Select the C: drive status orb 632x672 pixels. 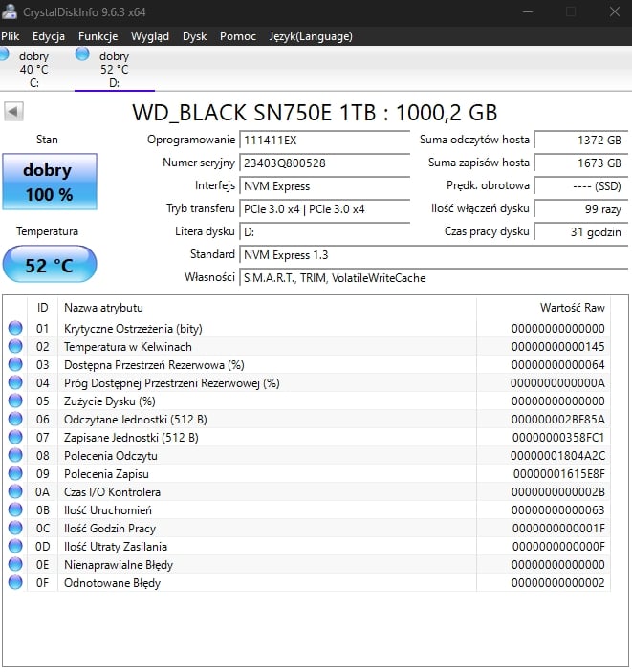click(5, 54)
